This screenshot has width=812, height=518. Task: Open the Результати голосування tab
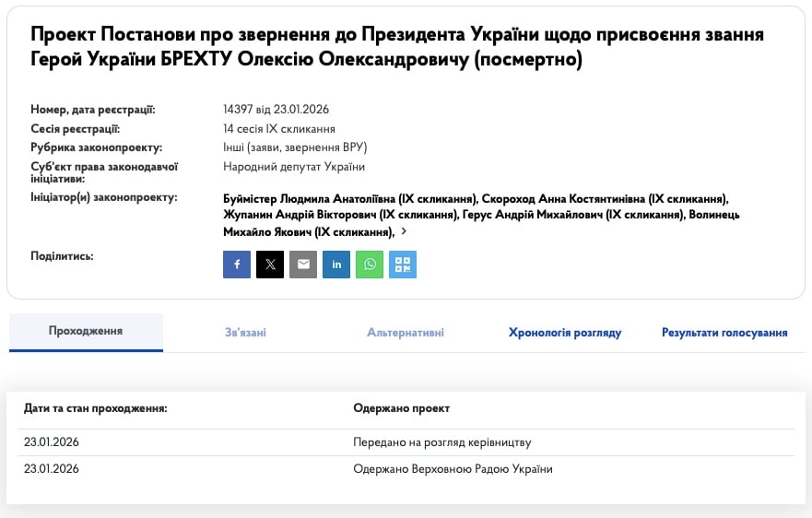(724, 333)
